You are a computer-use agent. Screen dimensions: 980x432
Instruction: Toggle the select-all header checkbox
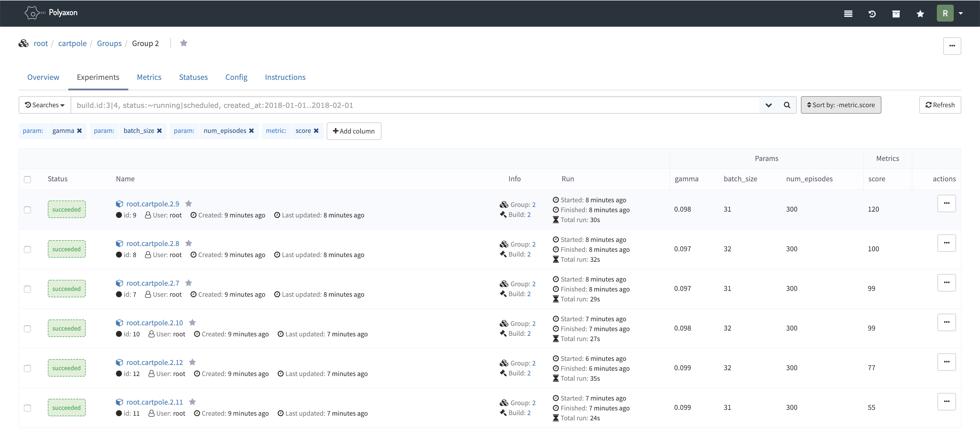click(x=27, y=180)
